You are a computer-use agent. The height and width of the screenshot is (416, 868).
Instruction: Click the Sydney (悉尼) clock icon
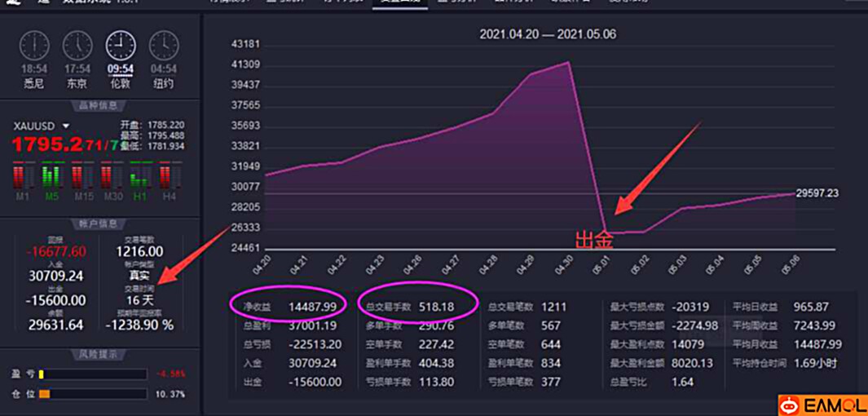34,46
